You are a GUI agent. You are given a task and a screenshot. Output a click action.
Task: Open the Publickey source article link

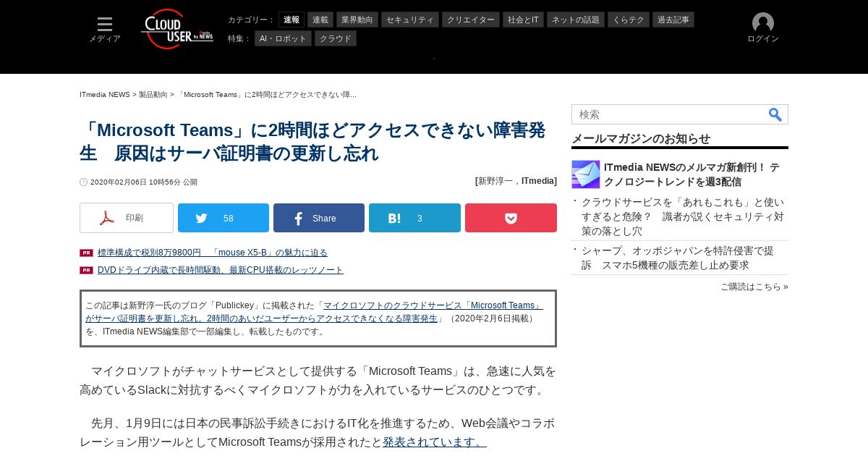coord(314,312)
